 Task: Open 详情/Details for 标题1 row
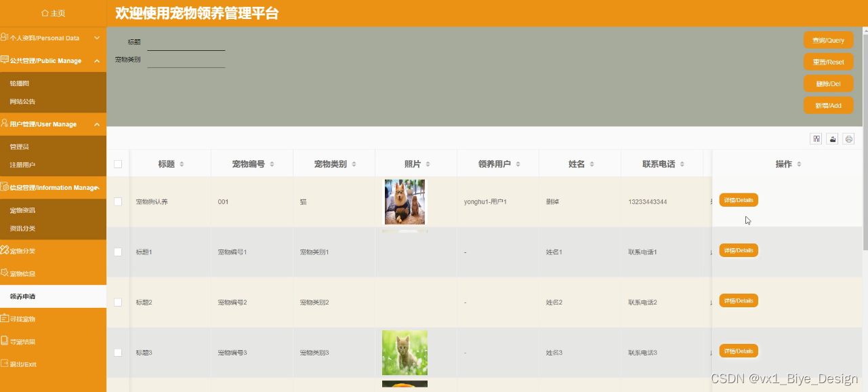click(739, 250)
